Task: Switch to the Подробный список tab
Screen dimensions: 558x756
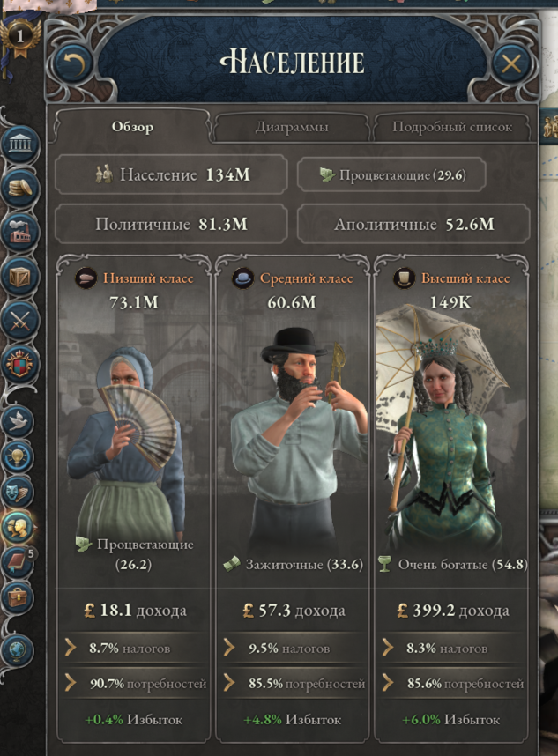Action: (x=452, y=127)
